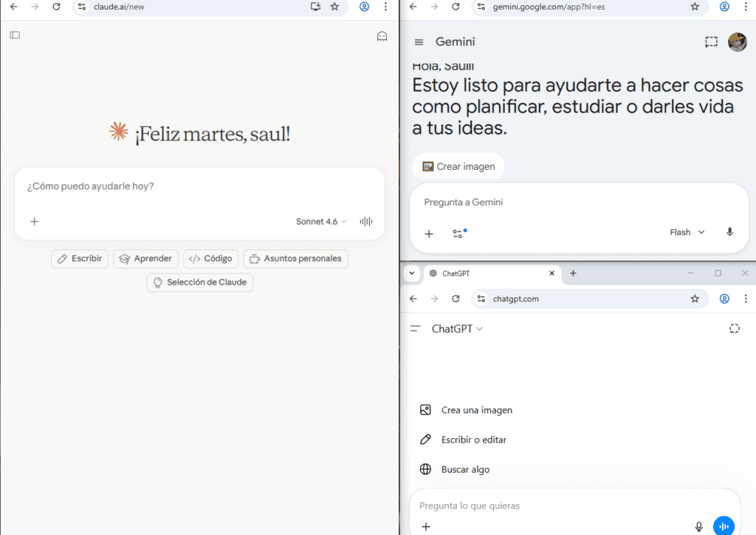Click ChatGPT dictation microphone icon
This screenshot has width=756, height=535.
pos(698,526)
